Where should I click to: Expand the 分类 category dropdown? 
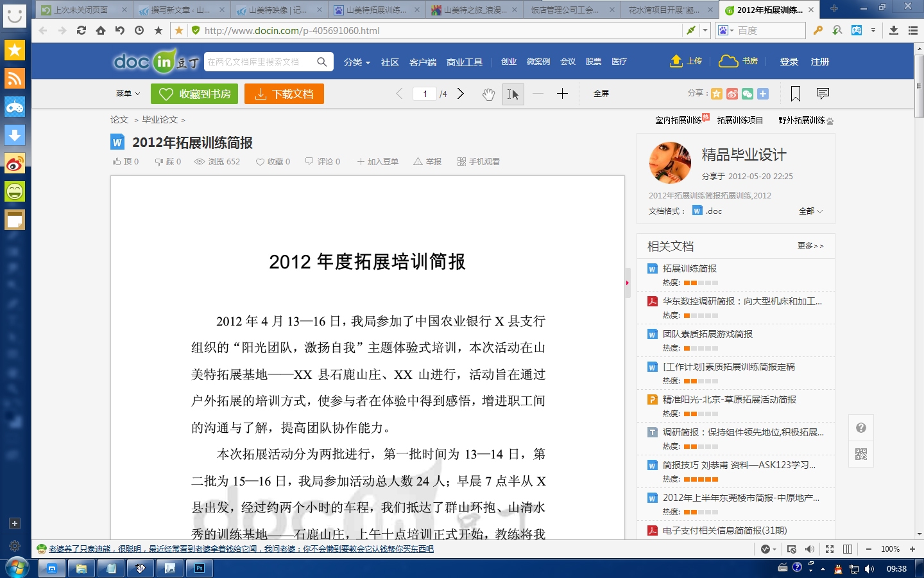(357, 62)
